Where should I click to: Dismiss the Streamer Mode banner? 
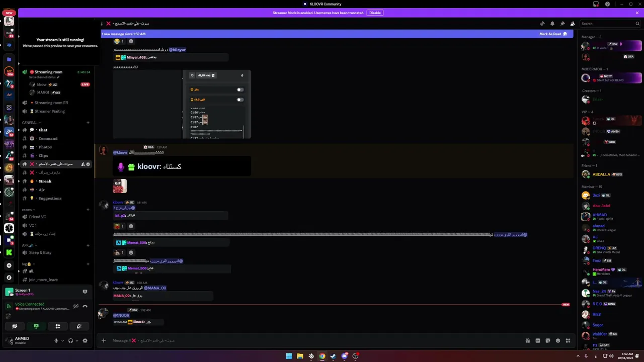[637, 13]
